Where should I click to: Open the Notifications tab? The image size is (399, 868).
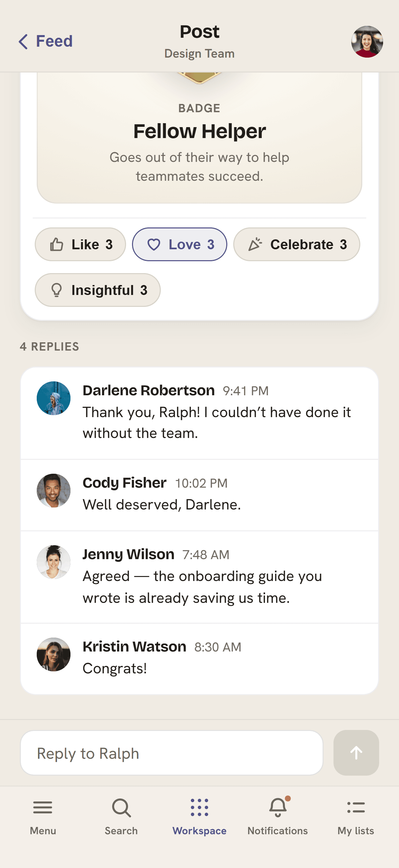[x=278, y=817]
